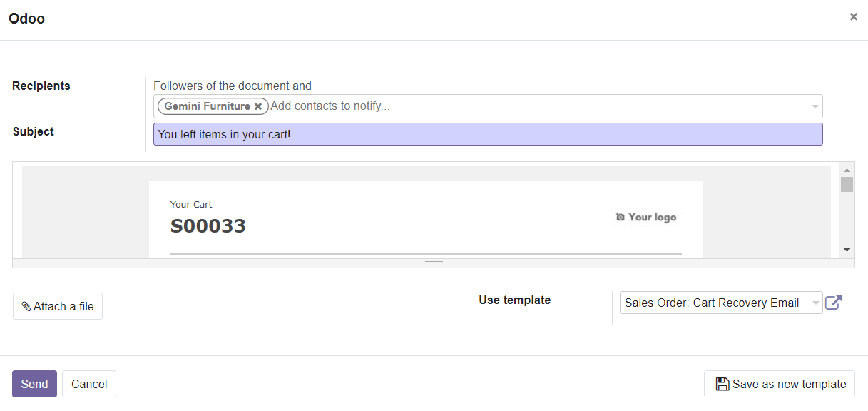This screenshot has width=868, height=411.
Task: Open the recipients suggestion dropdown arrow
Action: pos(815,106)
